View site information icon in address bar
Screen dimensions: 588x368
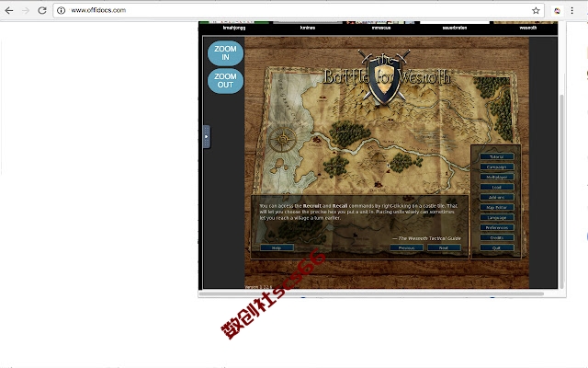coord(61,10)
